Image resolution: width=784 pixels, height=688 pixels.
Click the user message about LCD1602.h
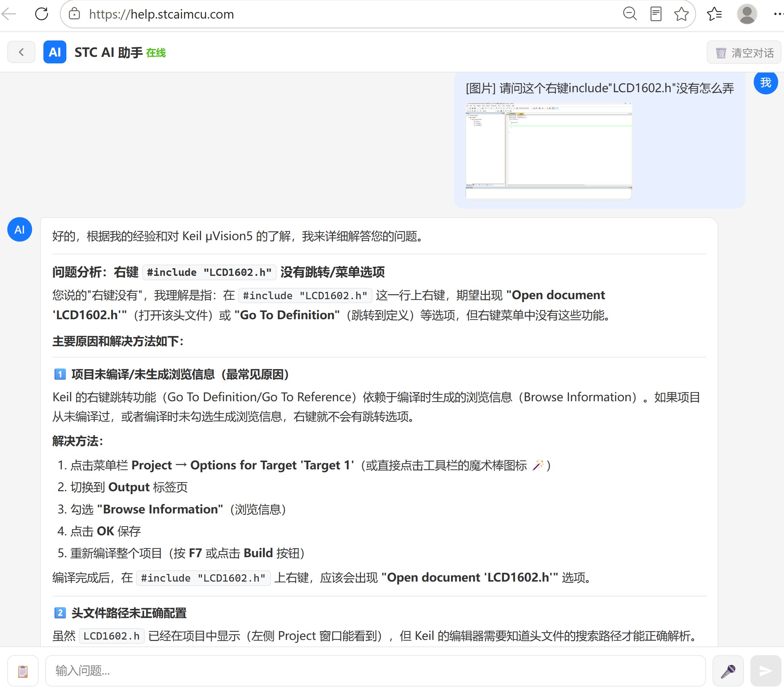pos(599,88)
